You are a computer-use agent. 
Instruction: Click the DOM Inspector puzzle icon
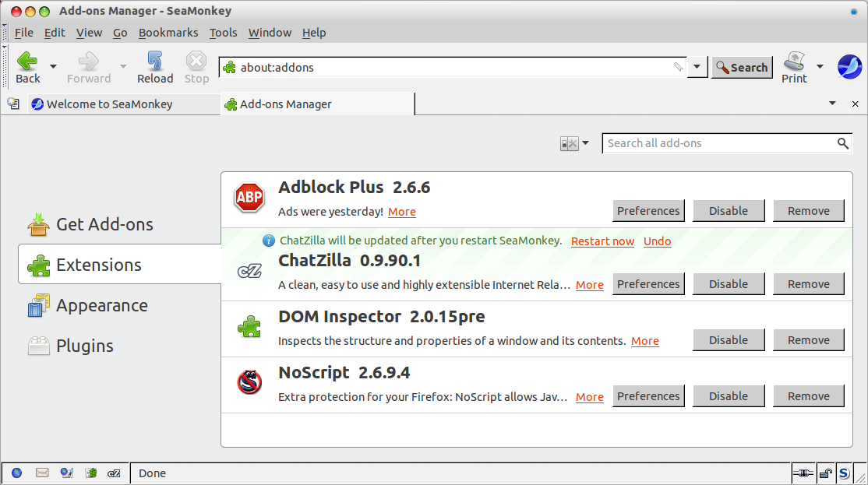point(249,327)
